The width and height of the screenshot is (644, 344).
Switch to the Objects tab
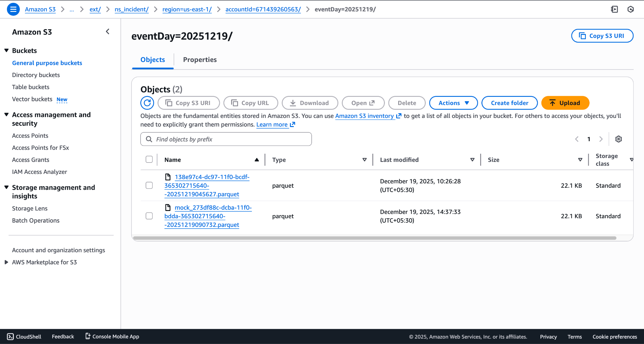pos(153,60)
